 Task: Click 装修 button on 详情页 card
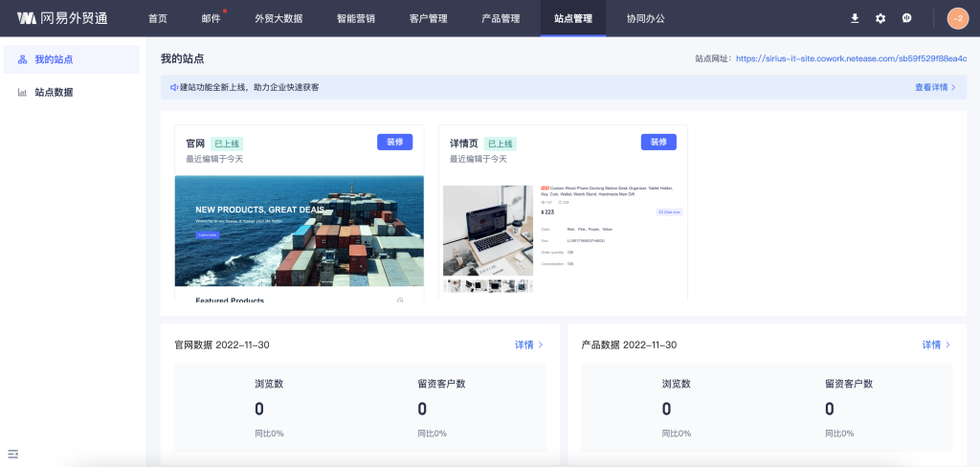coord(658,142)
